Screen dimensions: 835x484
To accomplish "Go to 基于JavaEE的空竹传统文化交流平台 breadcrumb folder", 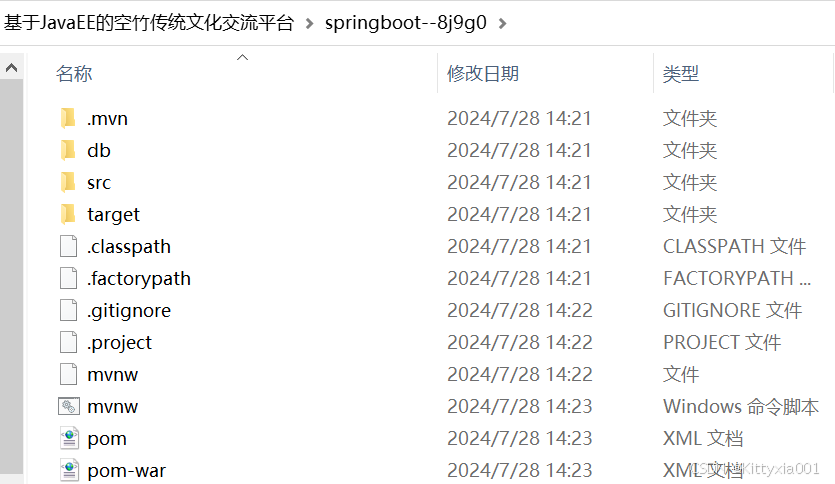I will tap(149, 23).
